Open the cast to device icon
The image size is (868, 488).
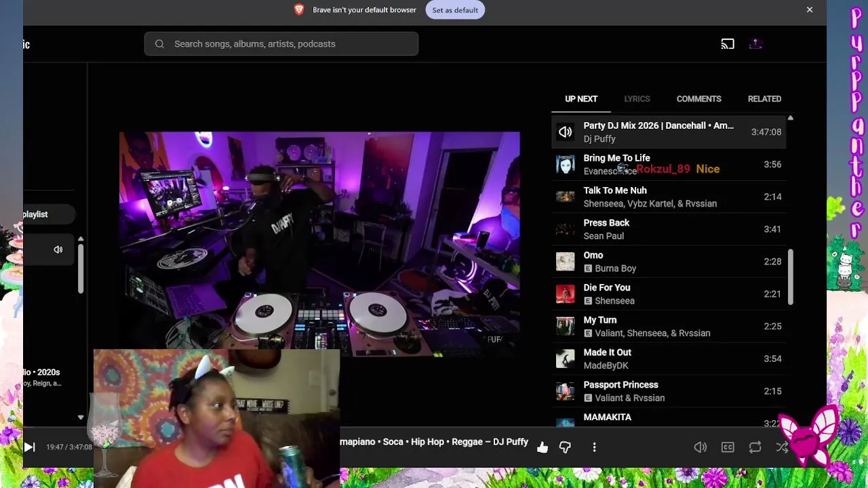[728, 44]
